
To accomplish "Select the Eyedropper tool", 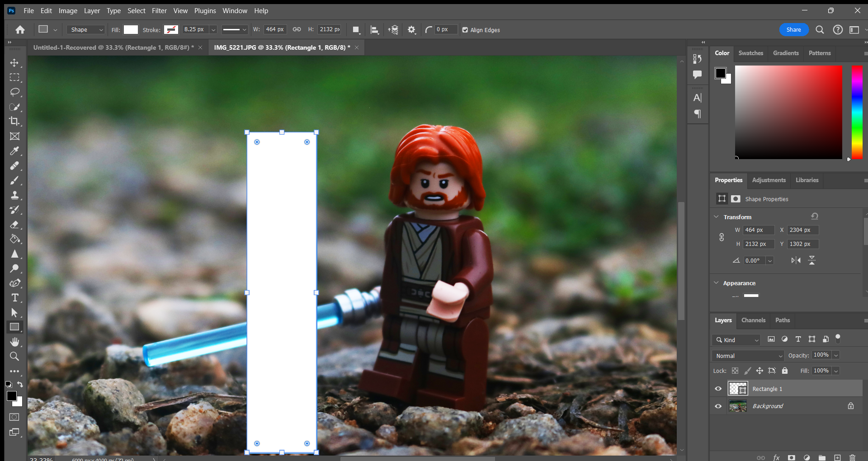I will (x=14, y=151).
